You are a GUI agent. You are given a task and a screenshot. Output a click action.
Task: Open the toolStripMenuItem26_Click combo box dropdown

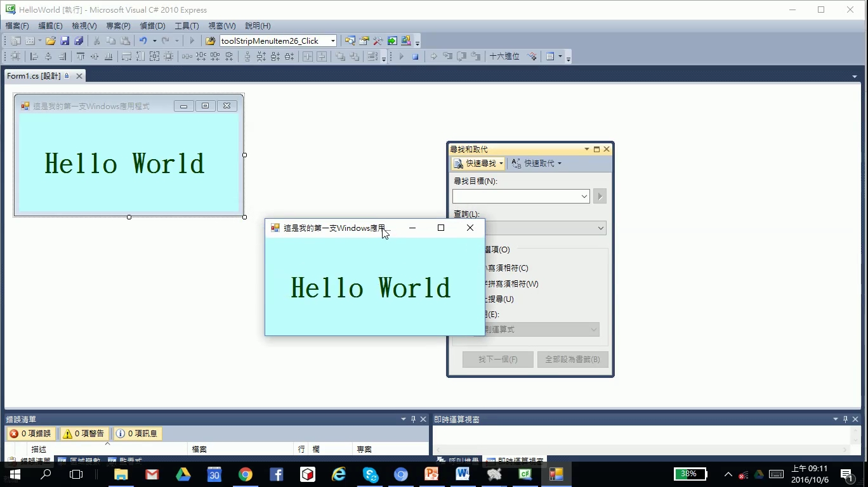pos(332,41)
